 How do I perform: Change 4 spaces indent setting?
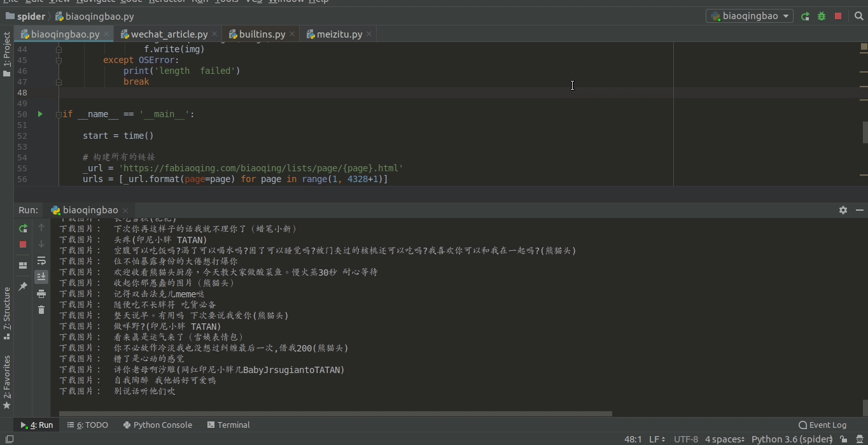(725, 439)
